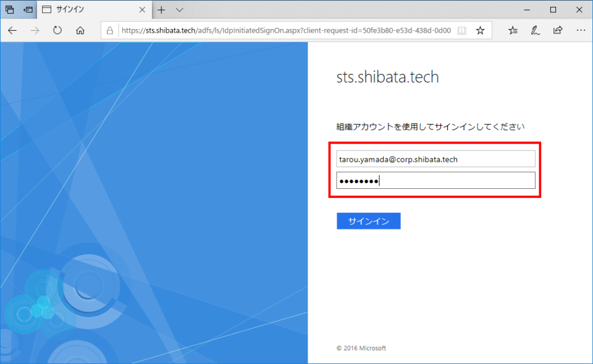The width and height of the screenshot is (593, 364).
Task: Click the browser Forward arrow
Action: [x=35, y=31]
